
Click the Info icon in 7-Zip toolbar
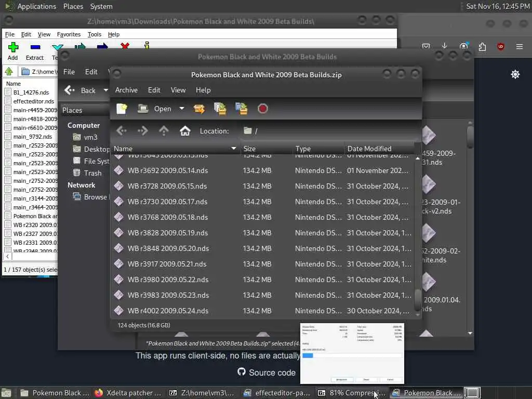pyautogui.click(x=147, y=45)
